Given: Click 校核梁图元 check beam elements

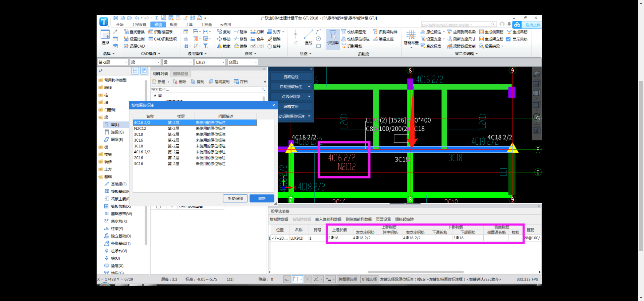Looking at the screenshot, I should coord(354,32).
